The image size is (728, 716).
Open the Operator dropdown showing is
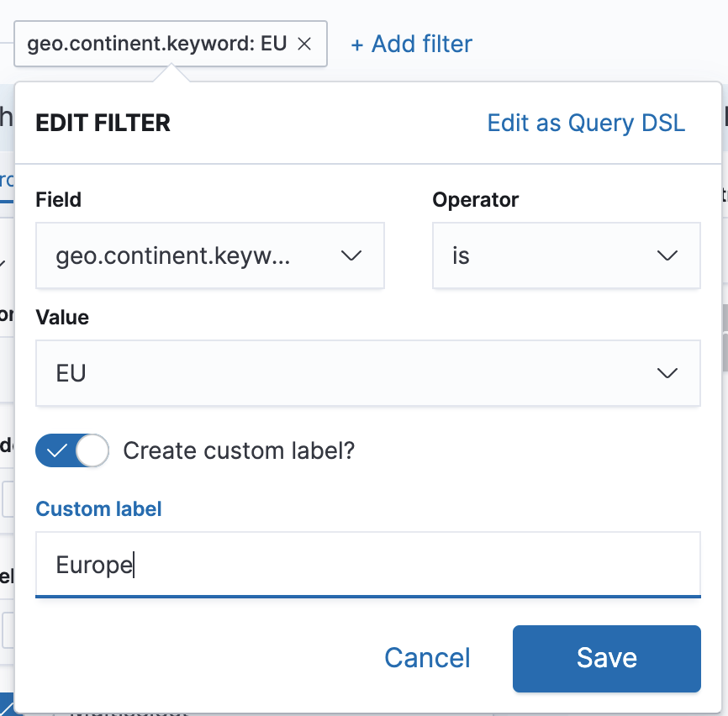pyautogui.click(x=566, y=255)
